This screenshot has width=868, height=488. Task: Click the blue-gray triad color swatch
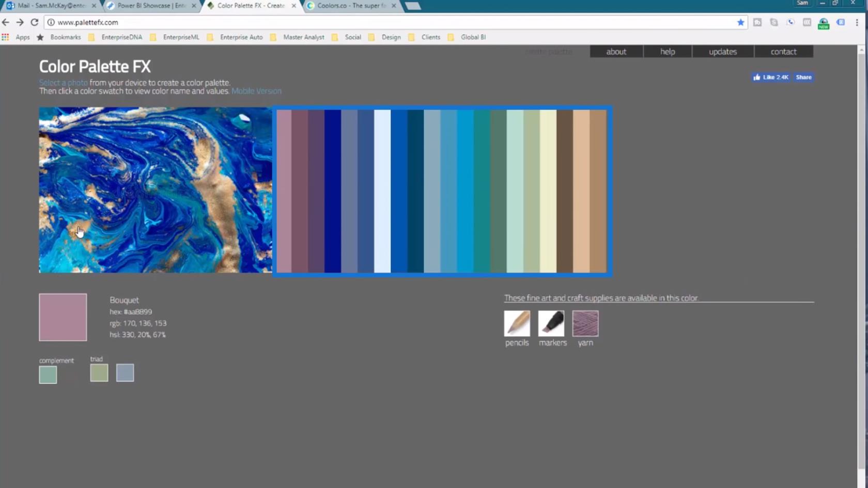coord(125,373)
